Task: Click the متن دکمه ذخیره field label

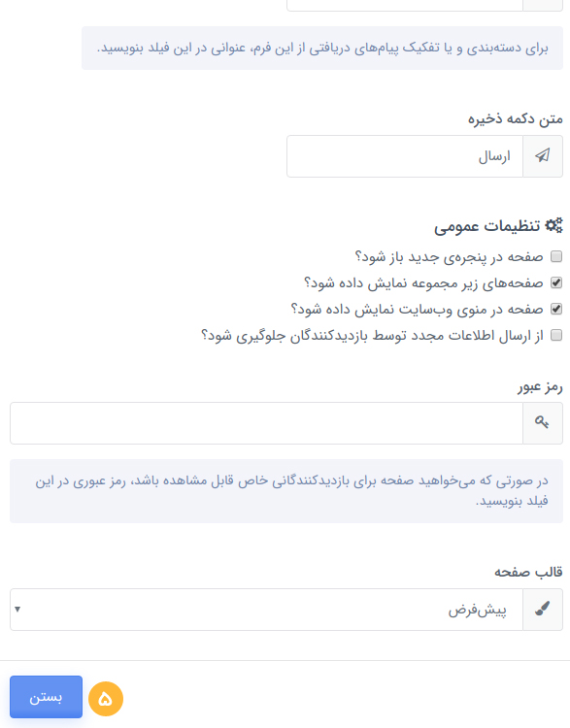Action: coord(516,118)
